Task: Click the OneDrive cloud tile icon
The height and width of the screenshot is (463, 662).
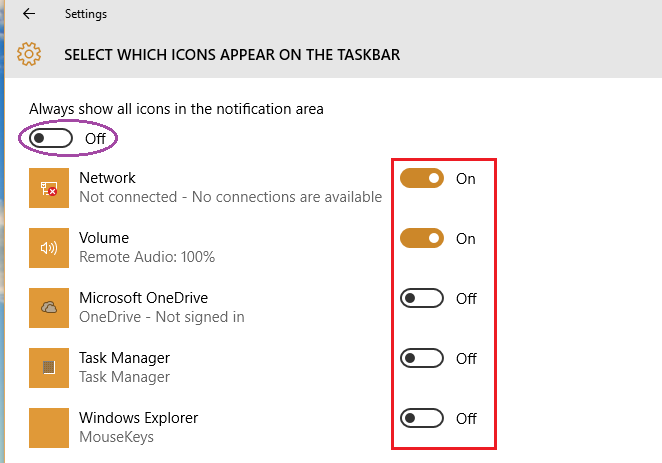Action: point(49,308)
